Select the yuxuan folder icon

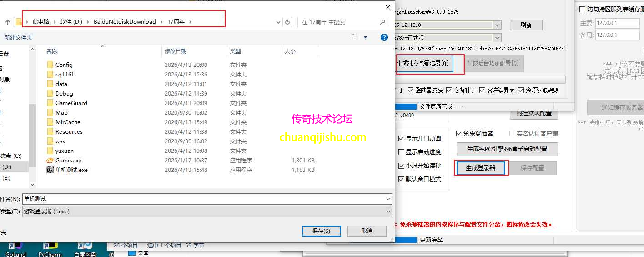pos(50,151)
